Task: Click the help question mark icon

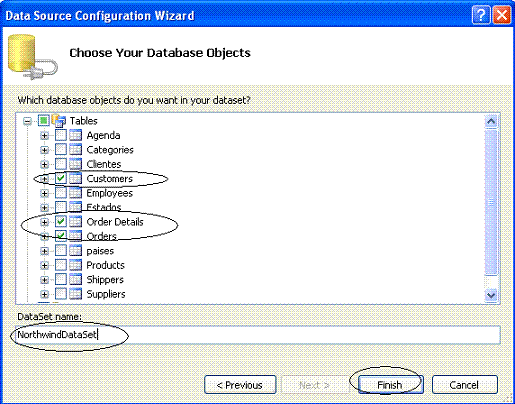Action: click(x=481, y=15)
